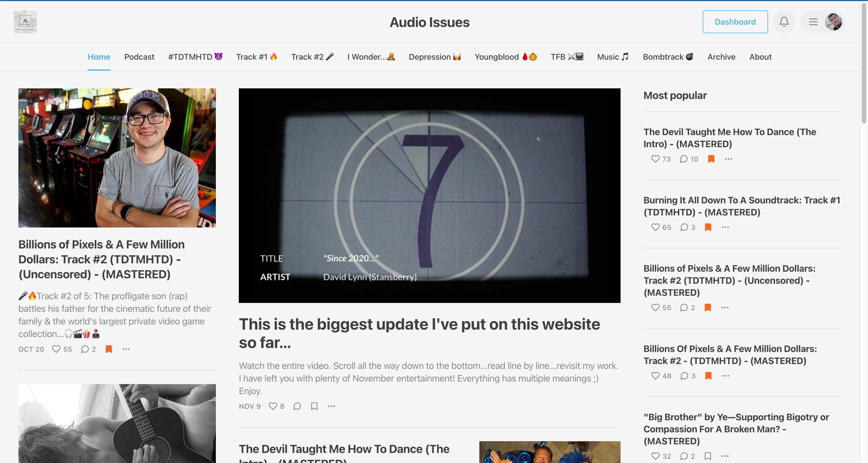The height and width of the screenshot is (463, 868).
Task: Open comments on the Nov 9 post
Action: coord(297,406)
